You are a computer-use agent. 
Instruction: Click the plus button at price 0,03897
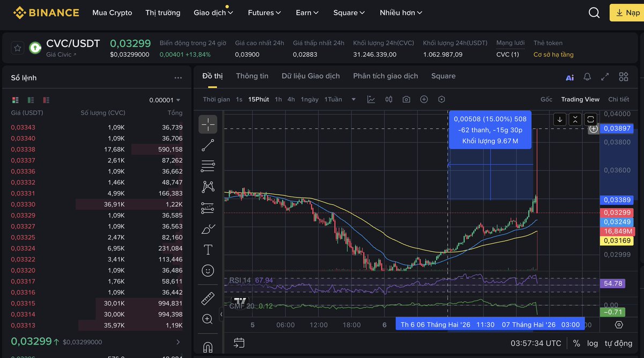[594, 129]
